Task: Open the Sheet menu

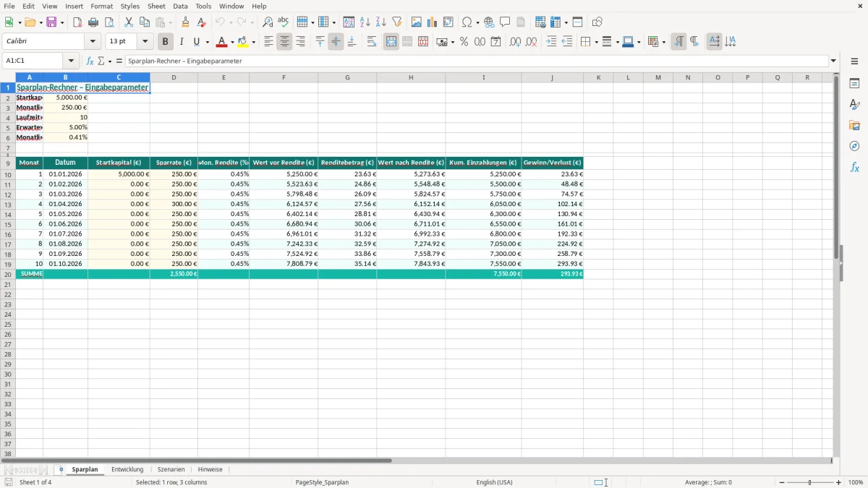Action: click(156, 6)
